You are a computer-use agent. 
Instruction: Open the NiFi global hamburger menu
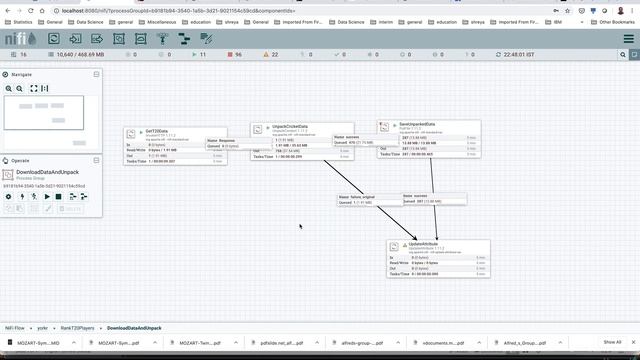pos(629,39)
